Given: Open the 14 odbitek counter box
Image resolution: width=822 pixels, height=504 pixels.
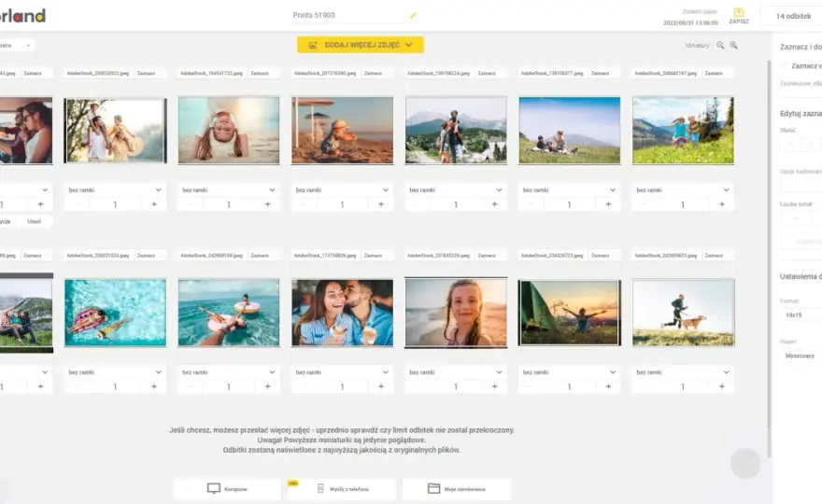Looking at the screenshot, I should (x=793, y=16).
